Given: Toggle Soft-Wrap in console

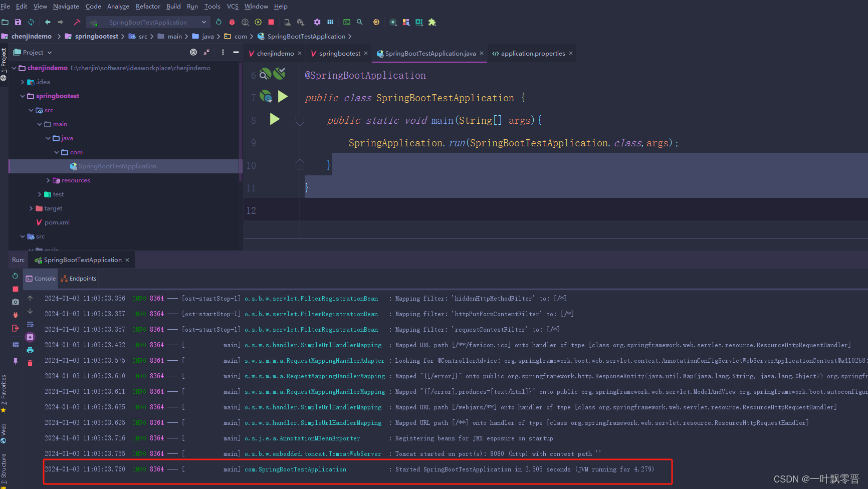Looking at the screenshot, I should (30, 324).
